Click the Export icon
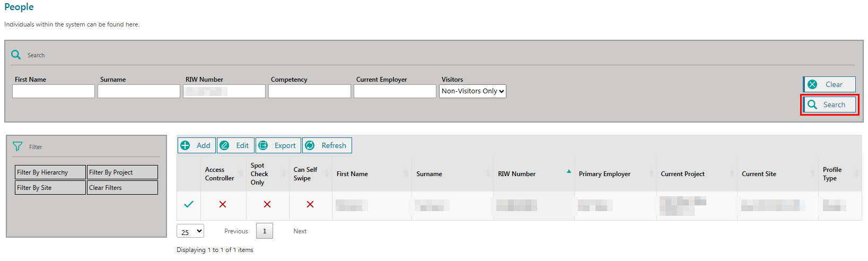The image size is (868, 261). tap(263, 145)
